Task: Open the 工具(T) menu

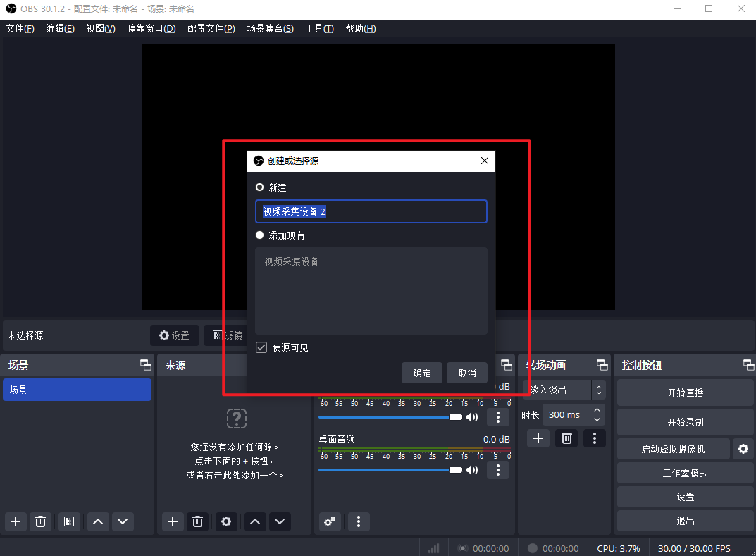Action: coord(319,28)
